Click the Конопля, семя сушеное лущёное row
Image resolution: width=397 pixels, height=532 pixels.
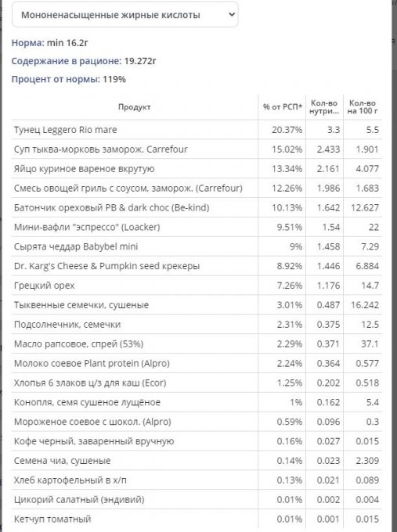pos(197,402)
